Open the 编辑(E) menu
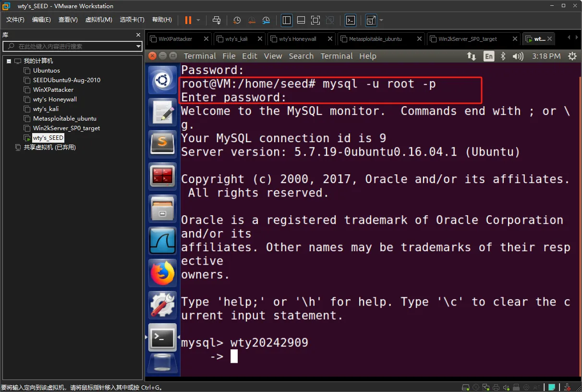Viewport: 582px width, 392px height. [41, 20]
